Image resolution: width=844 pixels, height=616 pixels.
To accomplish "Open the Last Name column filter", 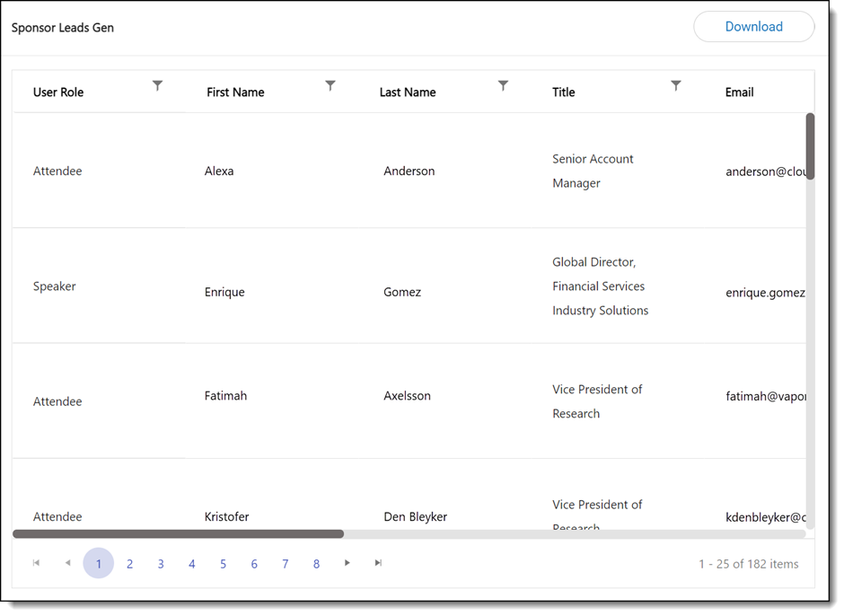I will [x=503, y=86].
